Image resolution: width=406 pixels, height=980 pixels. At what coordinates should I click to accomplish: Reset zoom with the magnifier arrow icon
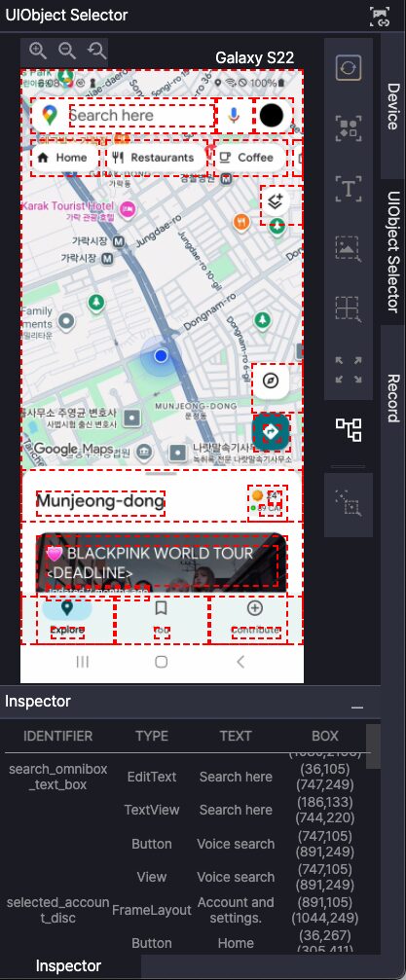coord(97,51)
